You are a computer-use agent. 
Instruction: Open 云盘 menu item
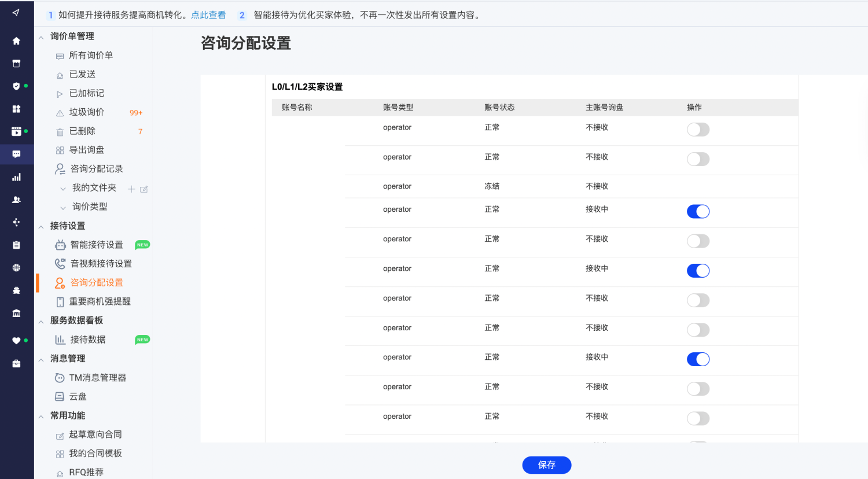[x=78, y=397]
